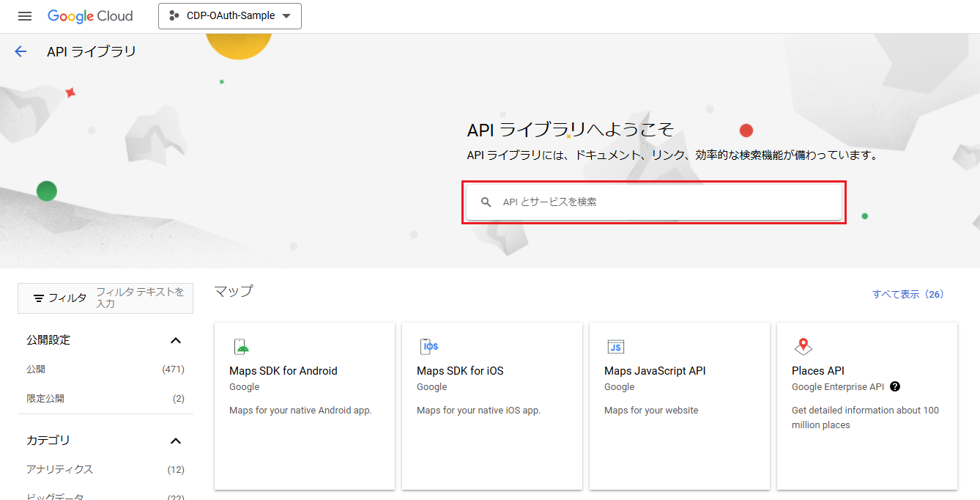Select the アナリティクス category filter

click(60, 469)
